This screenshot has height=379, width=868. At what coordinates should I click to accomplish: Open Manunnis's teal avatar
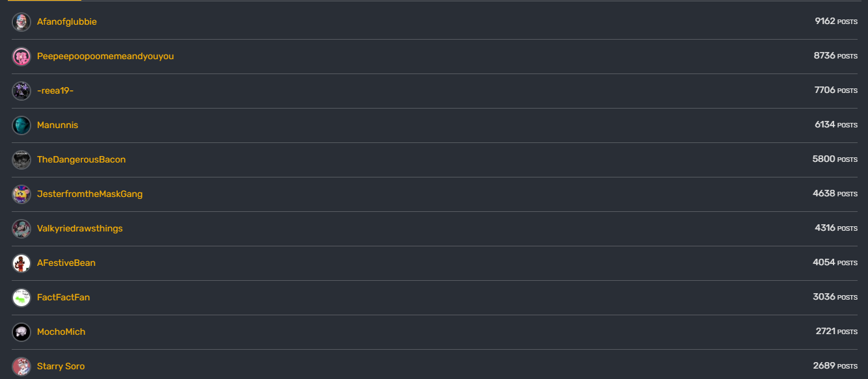21,125
